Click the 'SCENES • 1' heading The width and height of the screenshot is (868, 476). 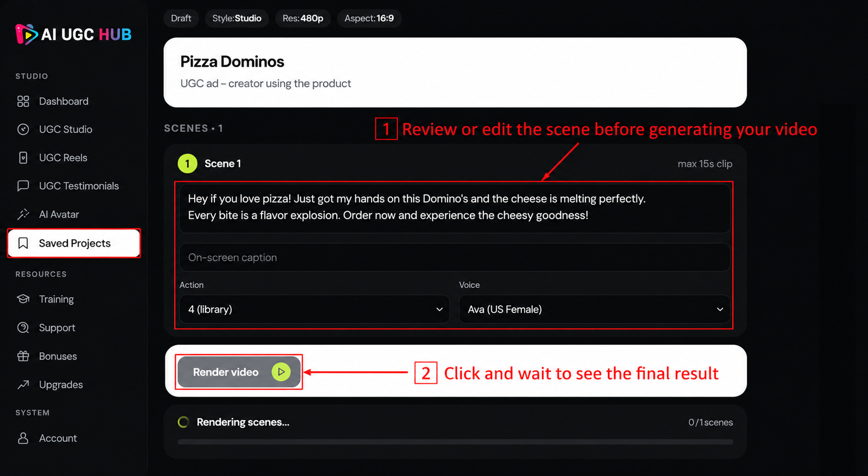click(194, 128)
